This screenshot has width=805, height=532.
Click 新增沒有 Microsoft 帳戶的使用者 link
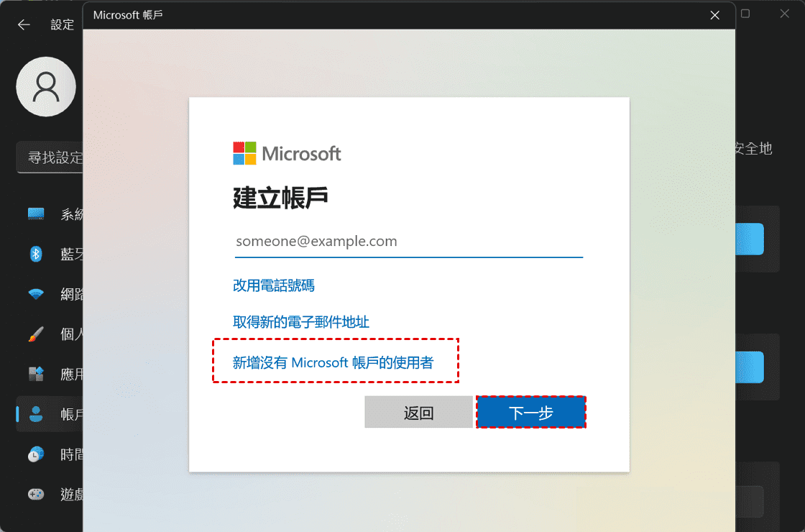(333, 362)
